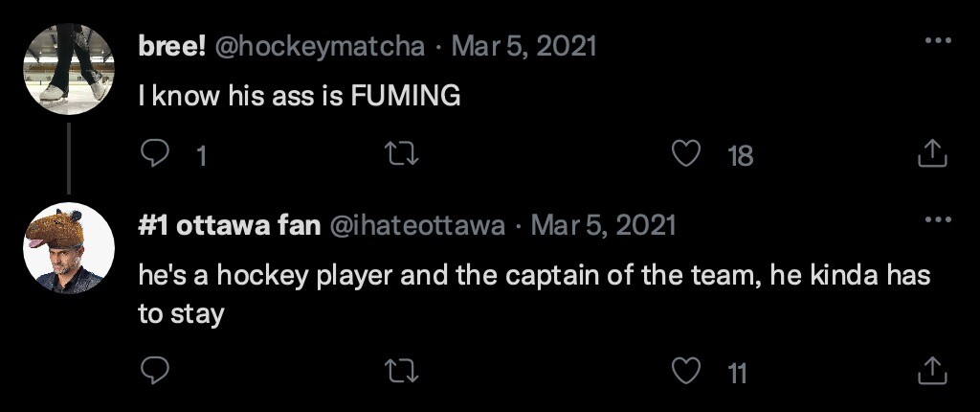Open the @ihateottawa handle link
The image size is (980, 412).
click(417, 225)
